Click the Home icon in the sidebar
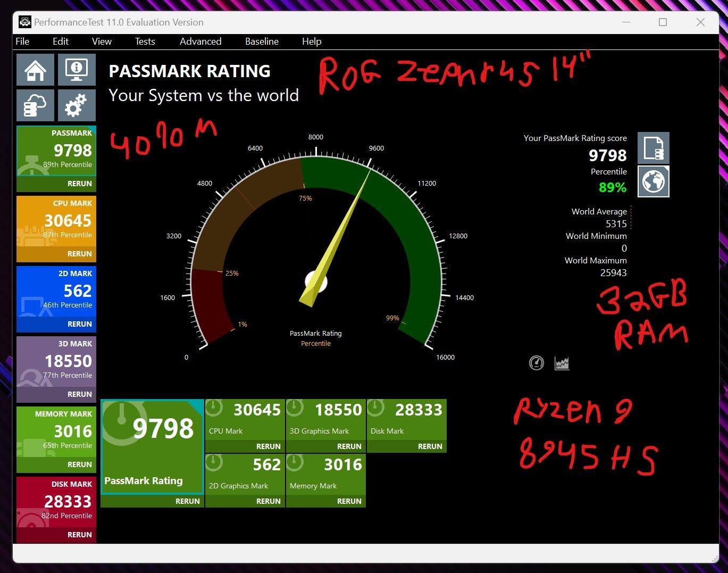The width and height of the screenshot is (728, 573). pyautogui.click(x=35, y=70)
